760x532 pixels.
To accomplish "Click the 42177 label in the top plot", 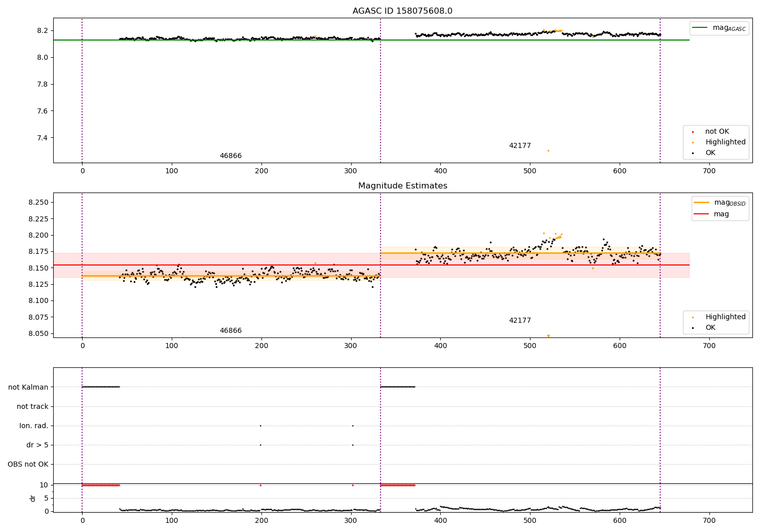I will [520, 146].
